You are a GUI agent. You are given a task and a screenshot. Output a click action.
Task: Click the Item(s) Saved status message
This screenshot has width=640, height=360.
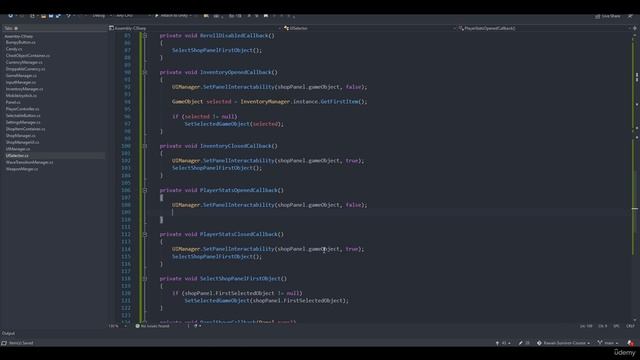[x=21, y=343]
